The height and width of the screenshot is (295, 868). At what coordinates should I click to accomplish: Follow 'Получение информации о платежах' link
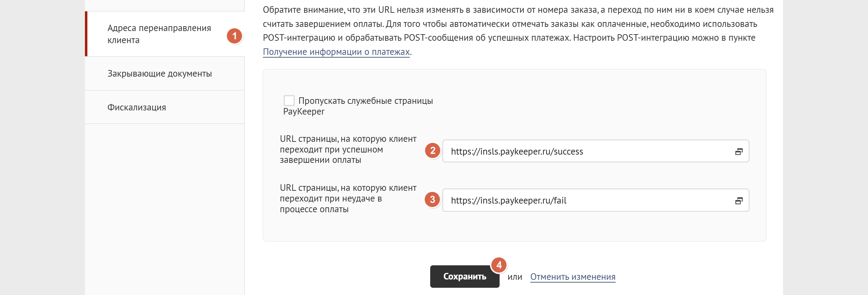coord(336,52)
